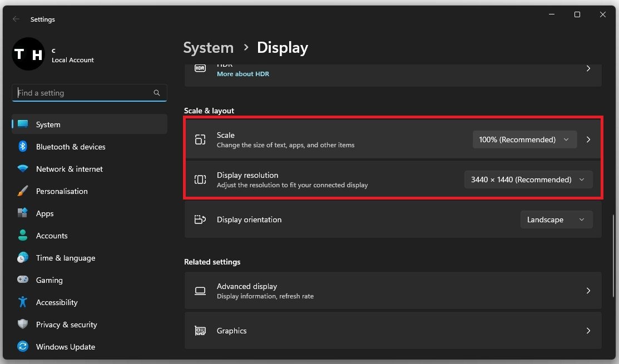Select Apps in the sidebar
This screenshot has width=619, height=364.
44,213
